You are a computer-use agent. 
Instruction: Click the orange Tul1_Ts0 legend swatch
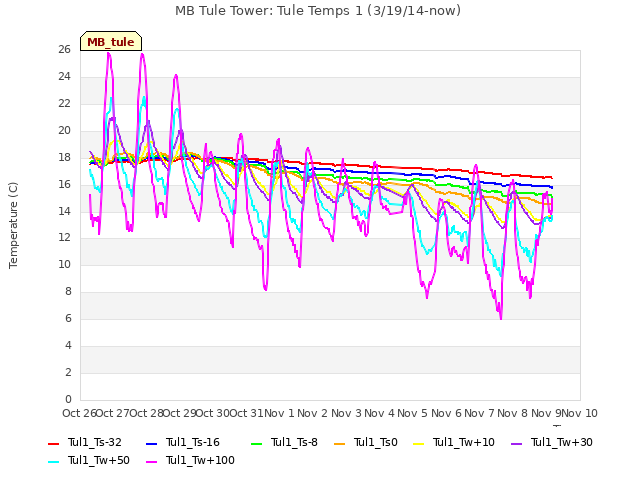point(340,443)
